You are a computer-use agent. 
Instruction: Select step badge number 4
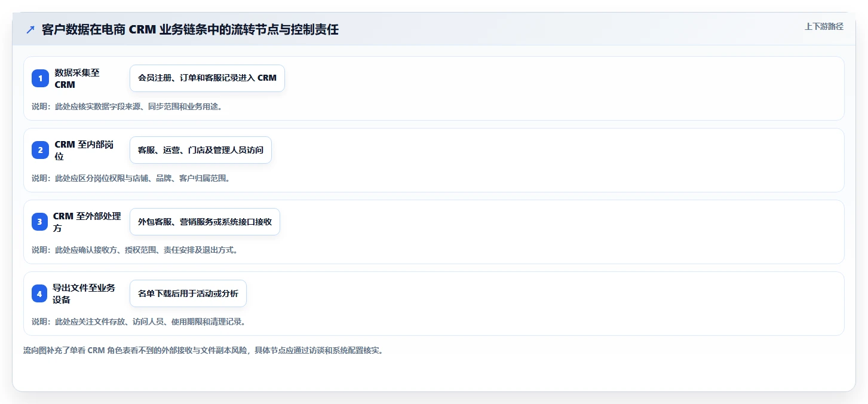(x=40, y=293)
